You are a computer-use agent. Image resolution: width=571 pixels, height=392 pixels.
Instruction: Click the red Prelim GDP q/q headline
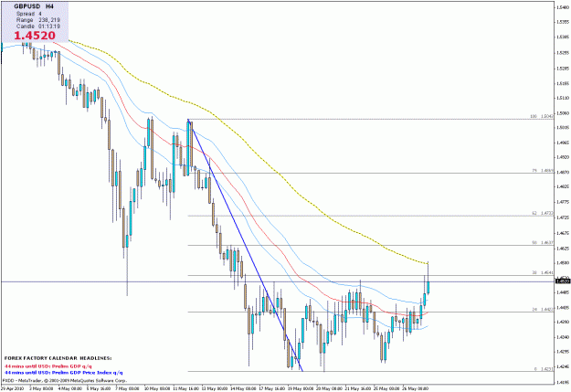[48, 366]
